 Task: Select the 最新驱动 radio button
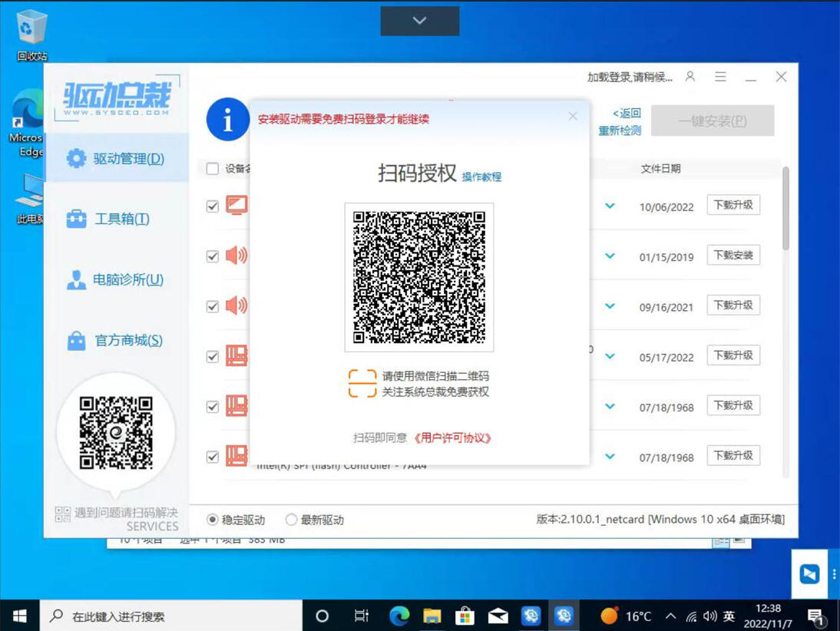291,520
